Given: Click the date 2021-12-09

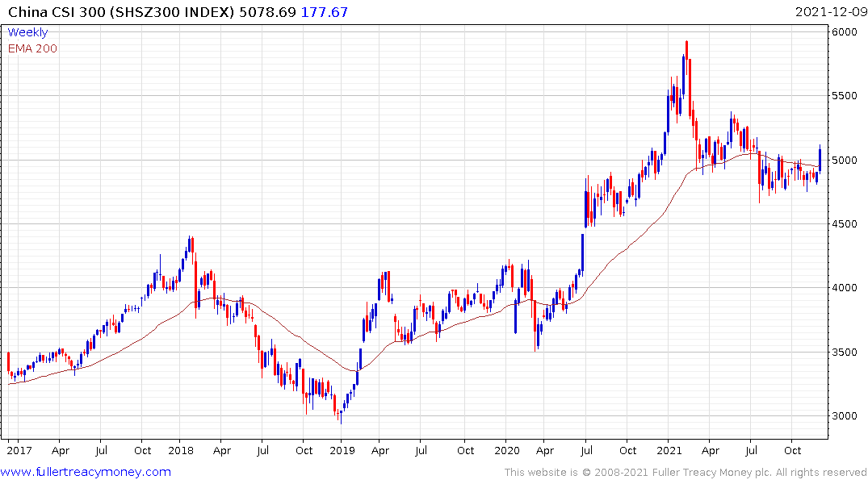Looking at the screenshot, I should 832,12.
